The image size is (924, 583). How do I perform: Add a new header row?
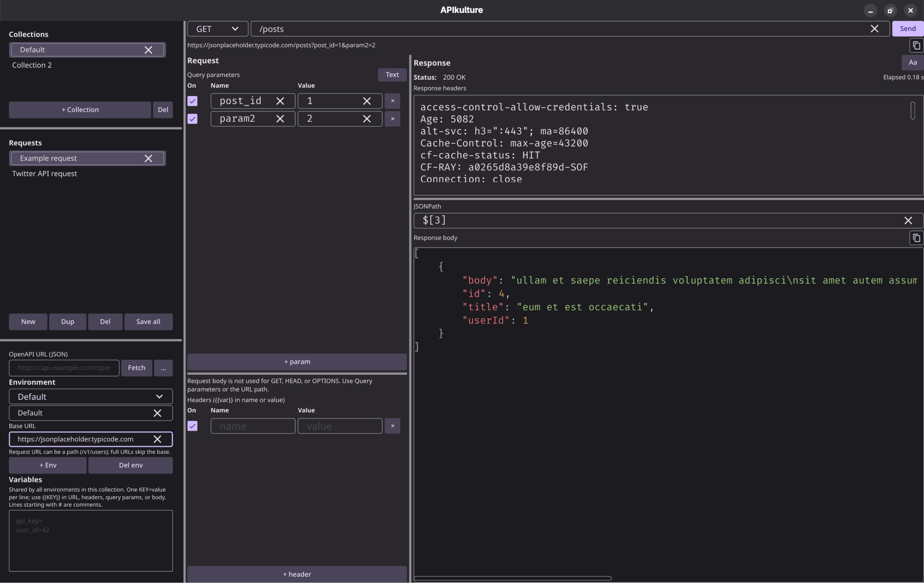pos(297,574)
